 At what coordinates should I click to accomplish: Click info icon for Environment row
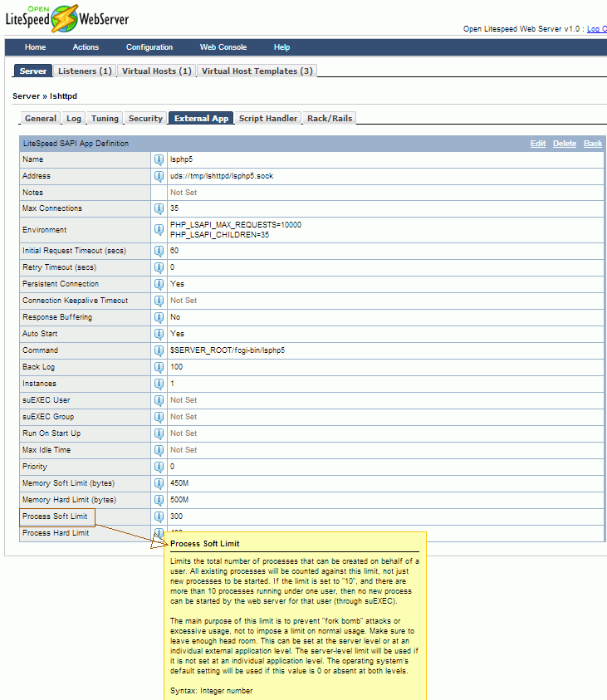pyautogui.click(x=159, y=229)
